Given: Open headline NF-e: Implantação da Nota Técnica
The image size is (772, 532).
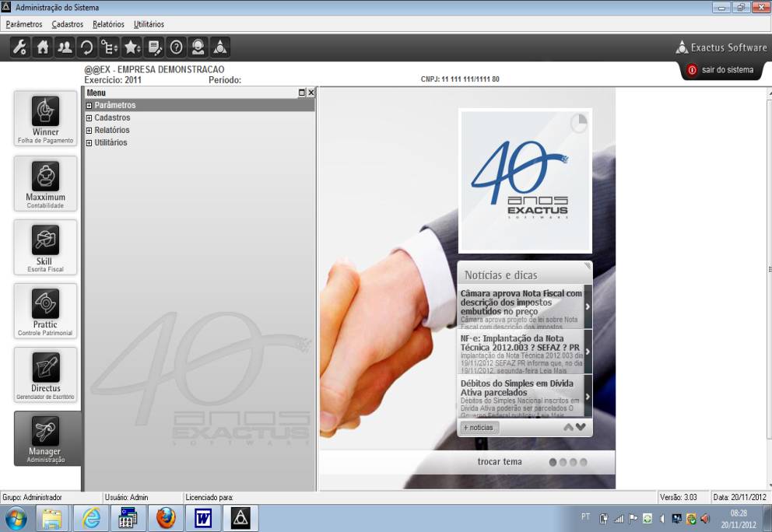Looking at the screenshot, I should click(520, 343).
